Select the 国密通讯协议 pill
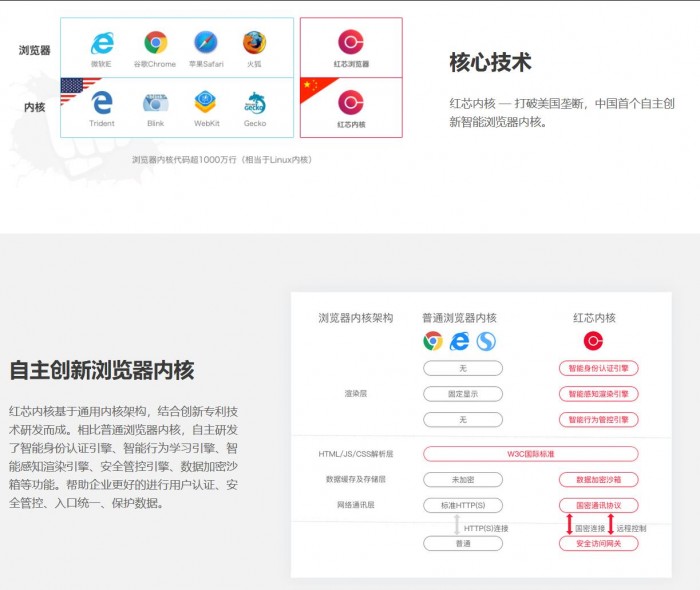Viewport: 700px width, 590px height. point(598,505)
